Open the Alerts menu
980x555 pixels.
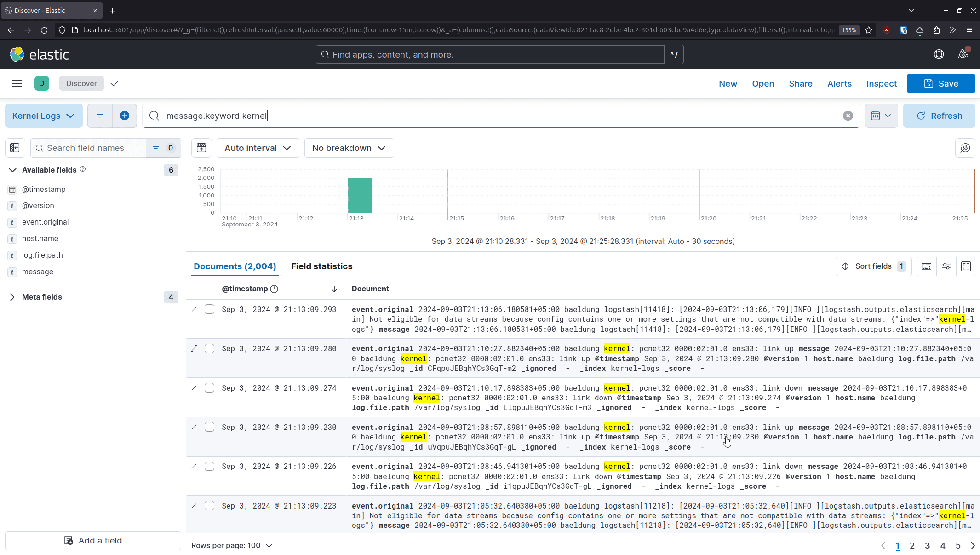pyautogui.click(x=839, y=83)
